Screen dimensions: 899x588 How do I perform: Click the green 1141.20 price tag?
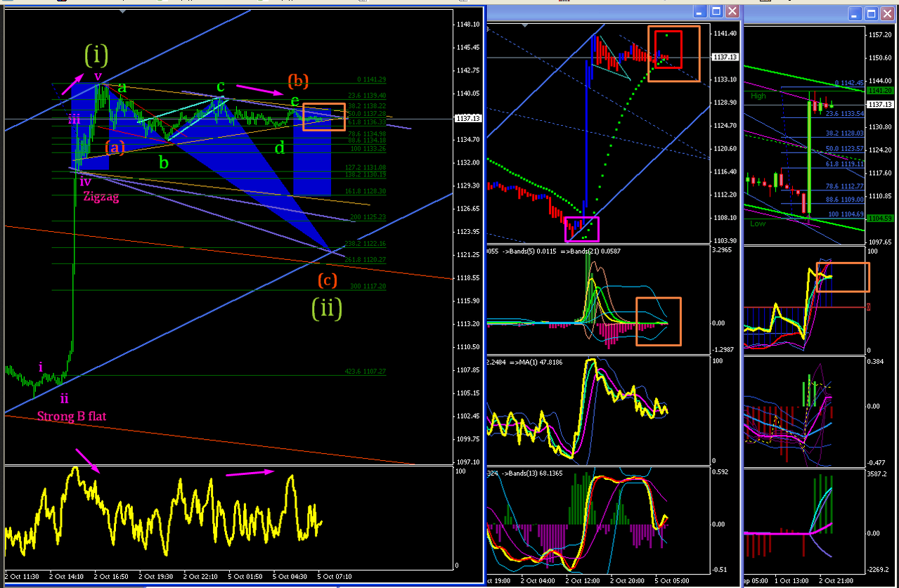(x=880, y=91)
